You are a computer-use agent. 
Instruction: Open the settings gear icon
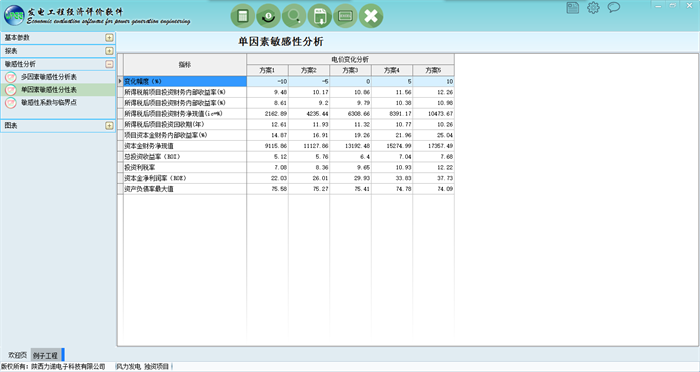[x=593, y=8]
